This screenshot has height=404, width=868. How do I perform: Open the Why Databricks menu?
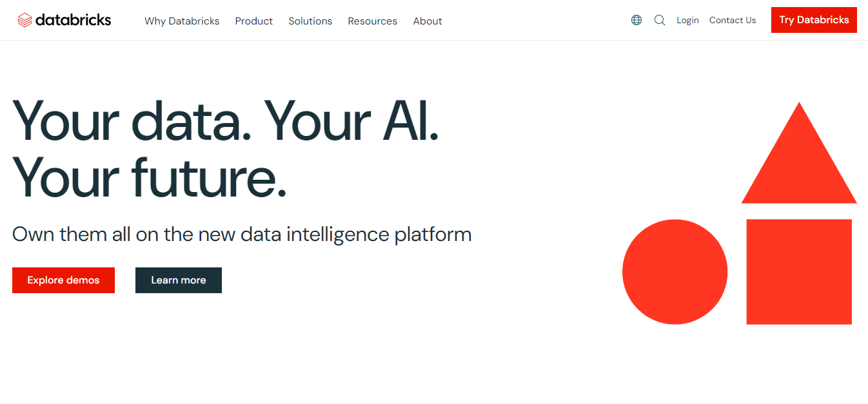tap(182, 21)
